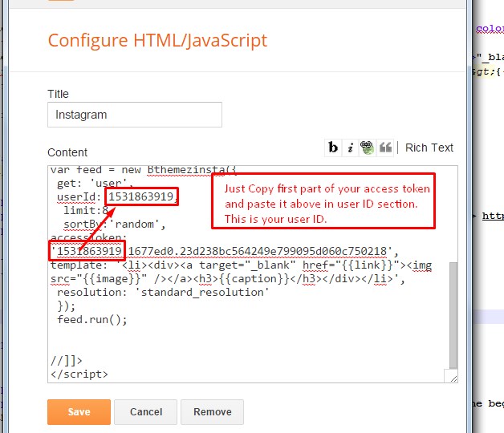504x433 pixels.
Task: Click the Title input field containing Instagram
Action: click(135, 115)
